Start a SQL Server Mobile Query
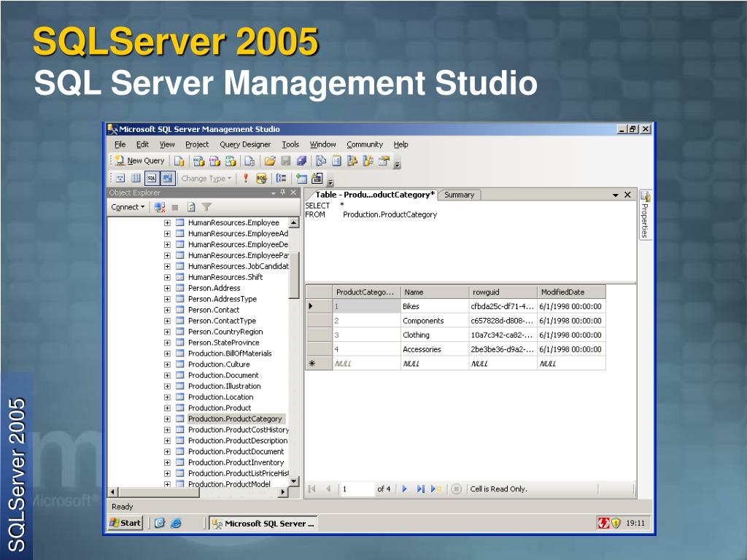Image resolution: width=747 pixels, height=560 pixels. coord(249,161)
